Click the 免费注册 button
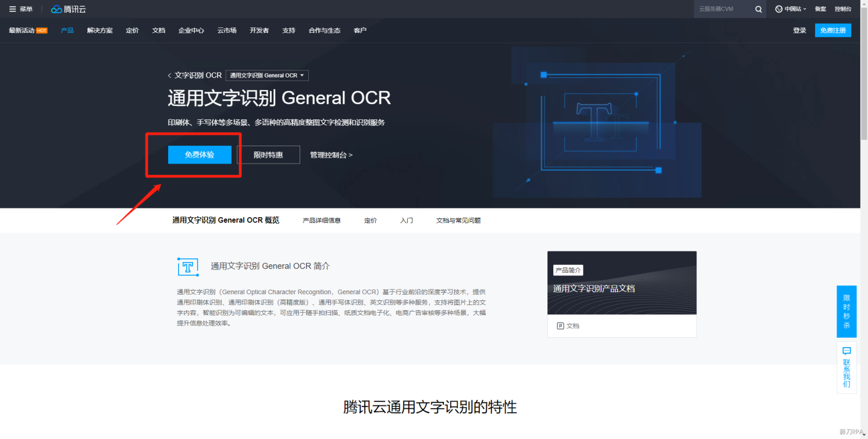The height and width of the screenshot is (439, 868). click(833, 30)
